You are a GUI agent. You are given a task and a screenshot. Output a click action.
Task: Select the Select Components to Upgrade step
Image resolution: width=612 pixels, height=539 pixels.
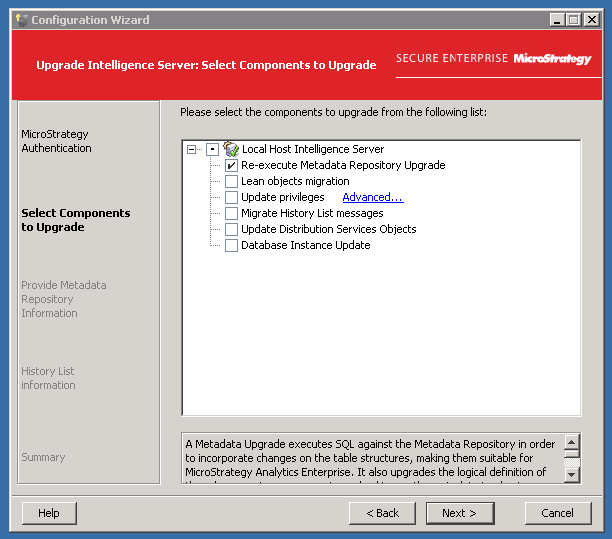(76, 220)
